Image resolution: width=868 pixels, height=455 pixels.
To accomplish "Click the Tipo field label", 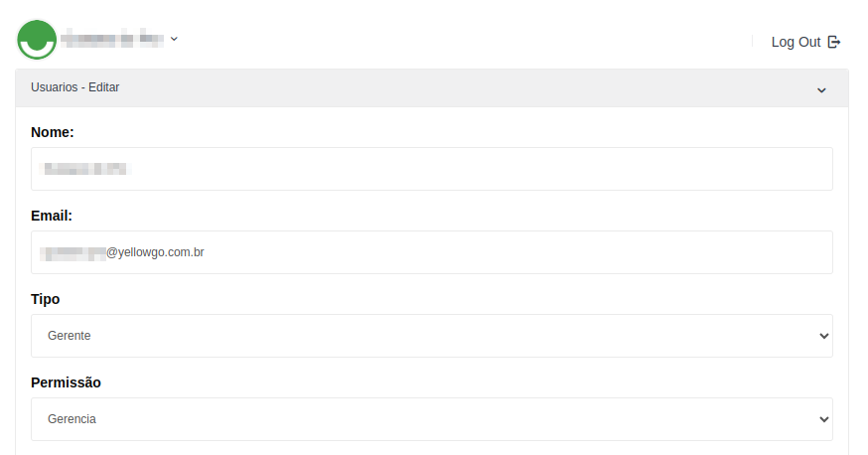I will 46,299.
